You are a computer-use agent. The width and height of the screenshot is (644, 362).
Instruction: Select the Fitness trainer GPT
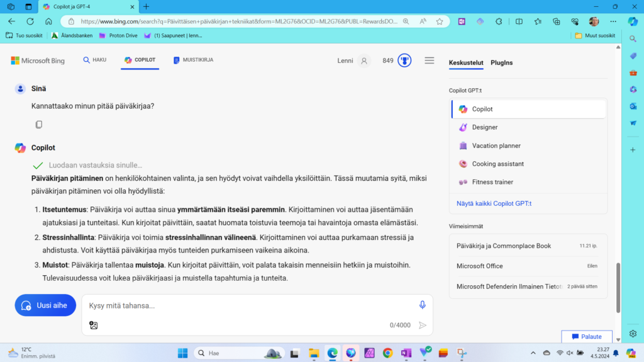coord(528,182)
